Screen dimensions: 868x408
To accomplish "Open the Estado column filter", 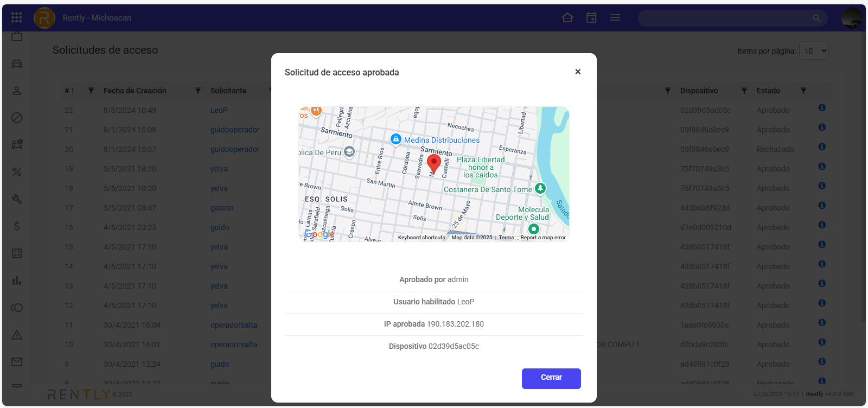I will coord(803,91).
